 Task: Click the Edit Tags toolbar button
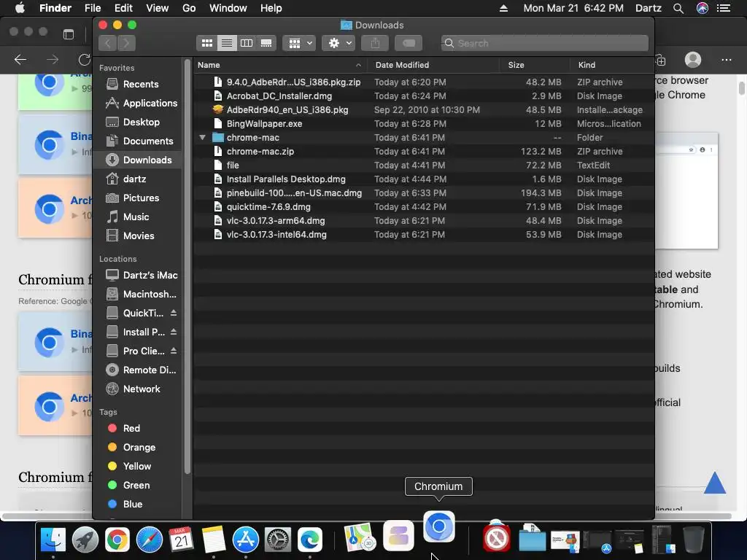(x=409, y=43)
